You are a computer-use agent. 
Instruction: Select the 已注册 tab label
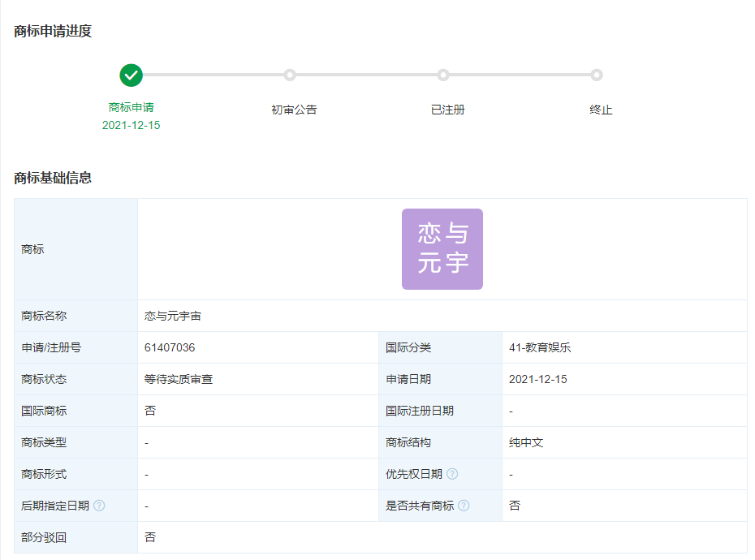pos(442,109)
